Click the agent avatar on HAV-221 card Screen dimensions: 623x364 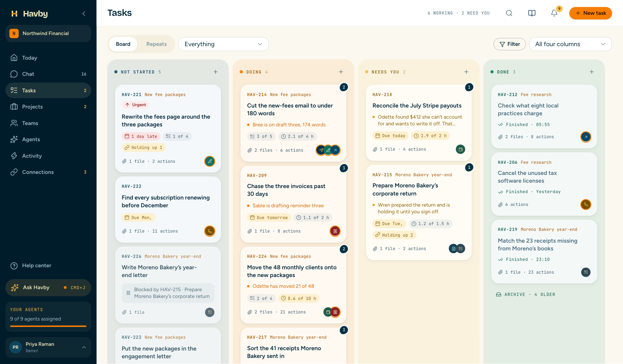coord(210,161)
